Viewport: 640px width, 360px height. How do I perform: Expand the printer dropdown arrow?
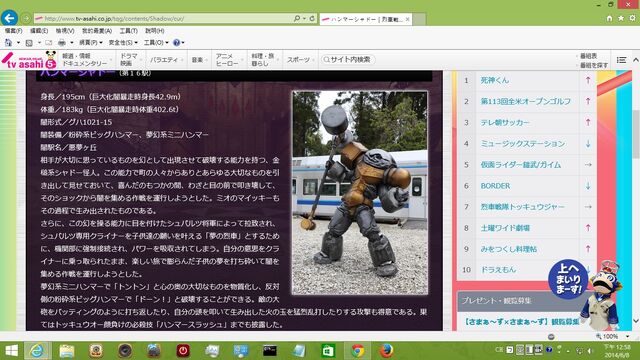click(71, 42)
